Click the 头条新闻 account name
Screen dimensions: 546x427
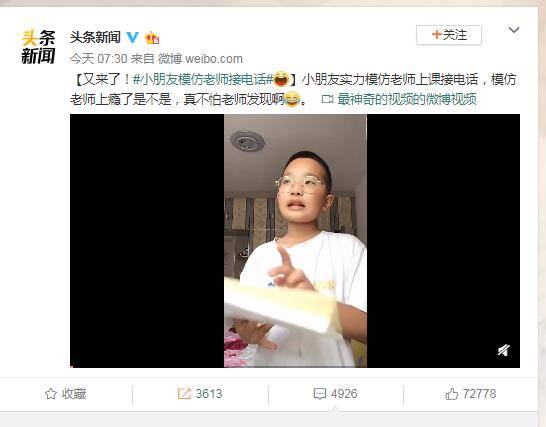tap(95, 37)
